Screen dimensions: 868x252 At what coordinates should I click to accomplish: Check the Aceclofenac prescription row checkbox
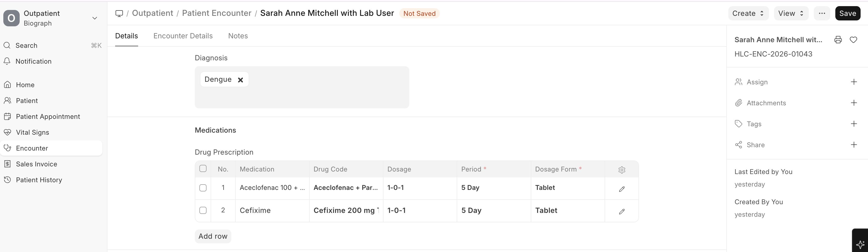(203, 188)
